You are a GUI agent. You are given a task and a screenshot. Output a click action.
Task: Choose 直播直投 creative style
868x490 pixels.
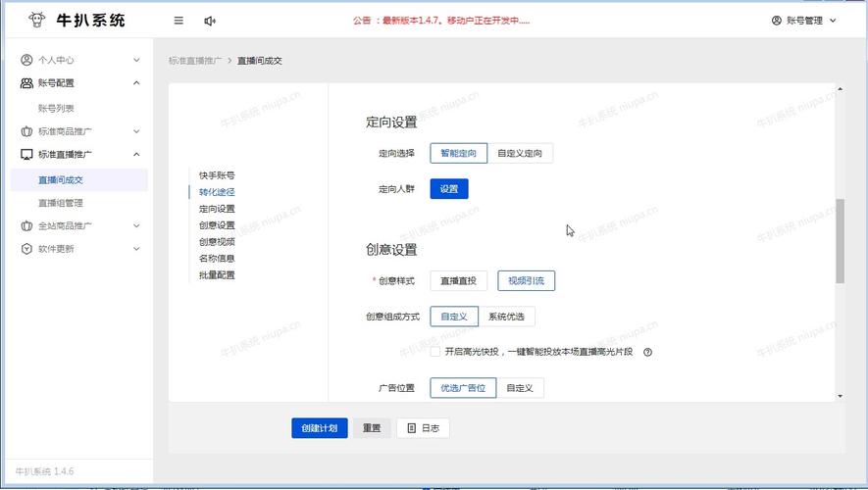point(458,280)
